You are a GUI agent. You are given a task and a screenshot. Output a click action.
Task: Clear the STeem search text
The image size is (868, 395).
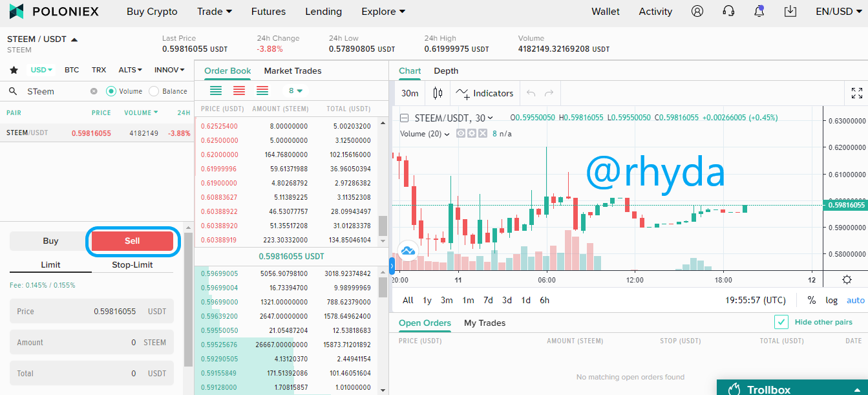(94, 91)
